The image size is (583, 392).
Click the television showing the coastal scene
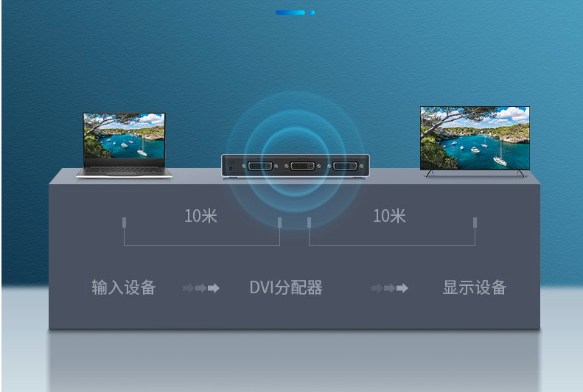[475, 141]
